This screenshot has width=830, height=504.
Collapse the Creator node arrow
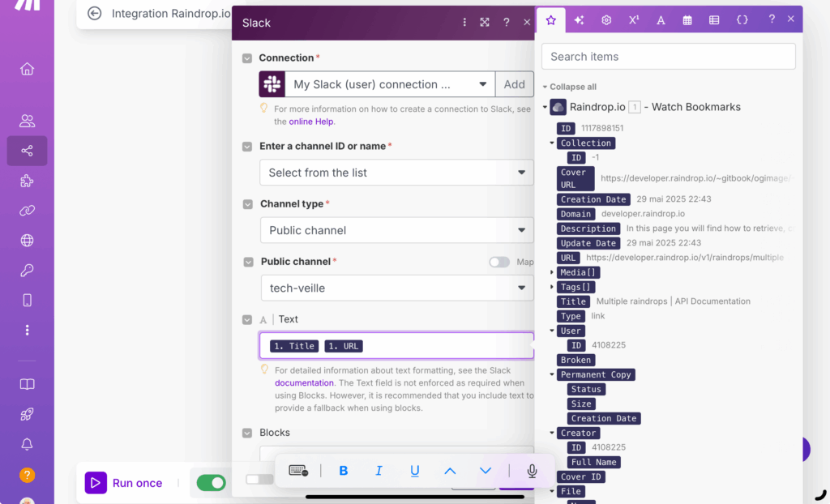point(552,433)
